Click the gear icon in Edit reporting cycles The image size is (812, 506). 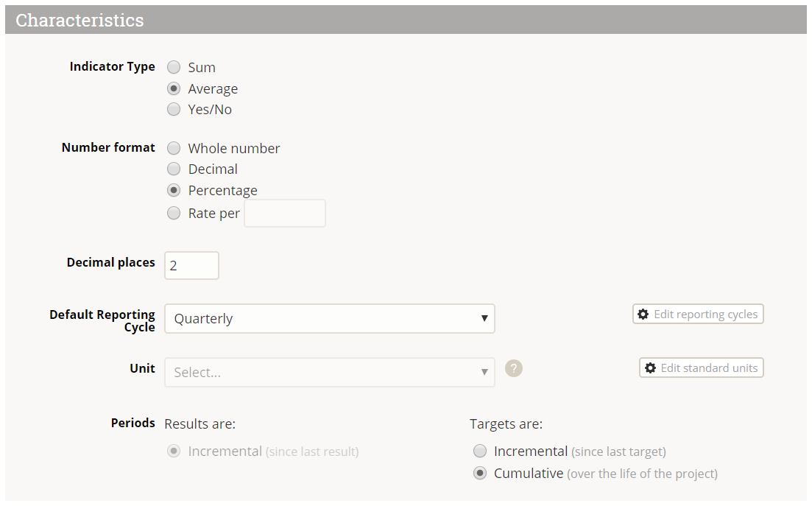(x=643, y=315)
